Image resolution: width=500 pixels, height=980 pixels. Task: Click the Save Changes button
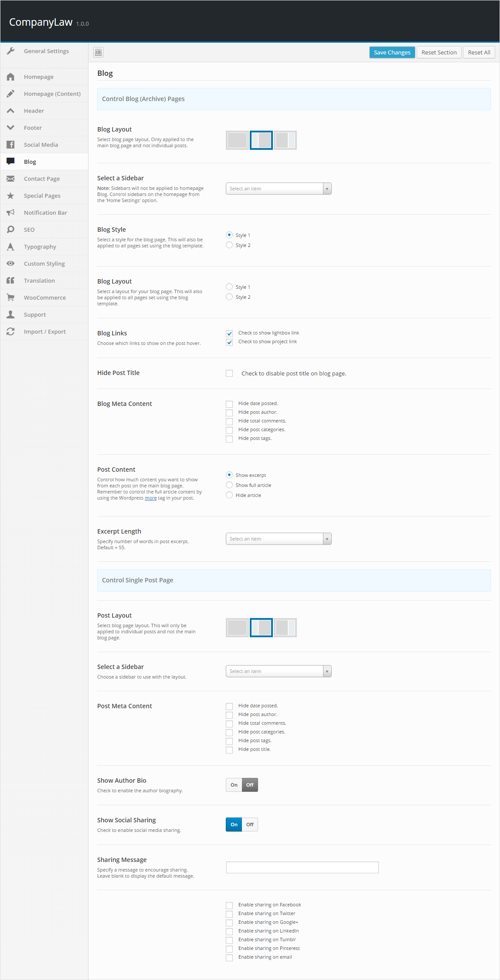tap(392, 52)
